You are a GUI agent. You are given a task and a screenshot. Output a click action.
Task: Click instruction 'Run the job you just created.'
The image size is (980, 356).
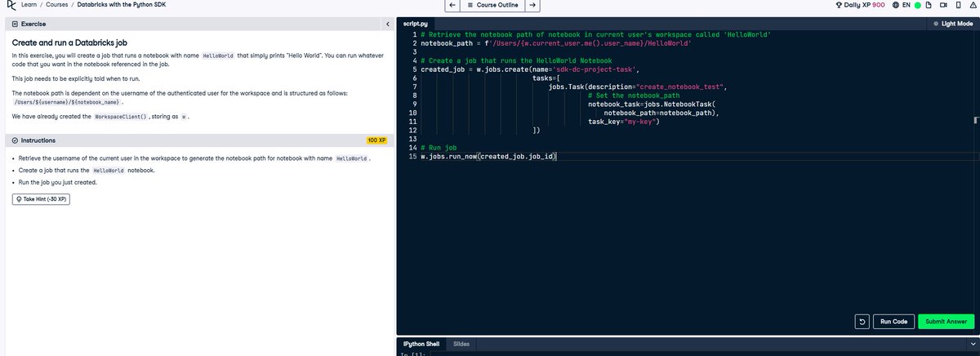pos(57,182)
